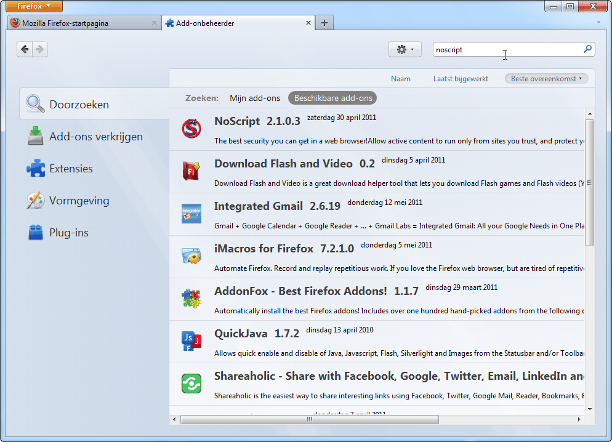Open the Plug-ins category
612x442 pixels.
[94, 232]
